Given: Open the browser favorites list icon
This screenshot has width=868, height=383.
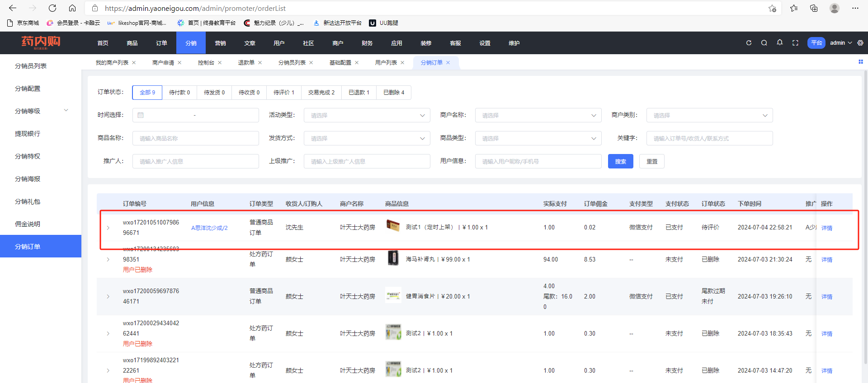Looking at the screenshot, I should coord(794,8).
